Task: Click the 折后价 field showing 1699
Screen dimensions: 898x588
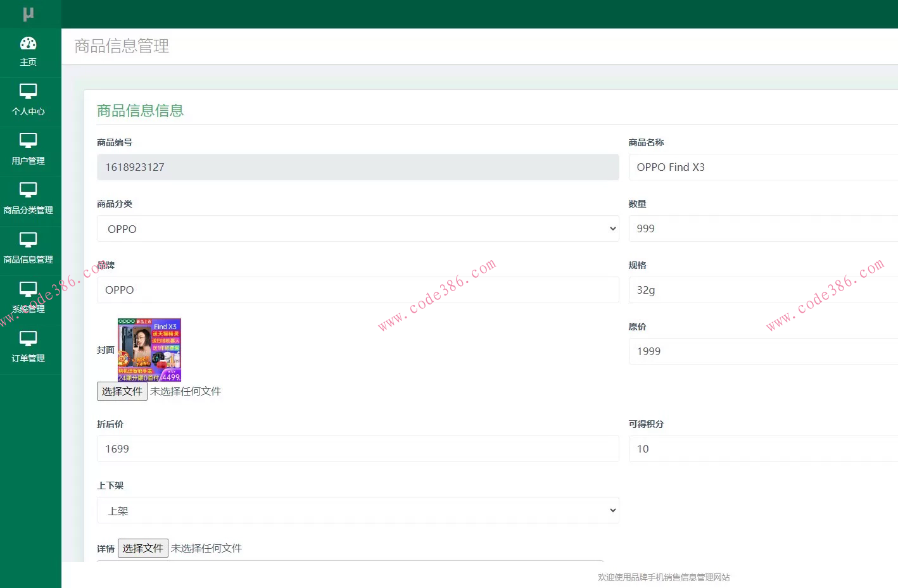Action: pyautogui.click(x=358, y=449)
